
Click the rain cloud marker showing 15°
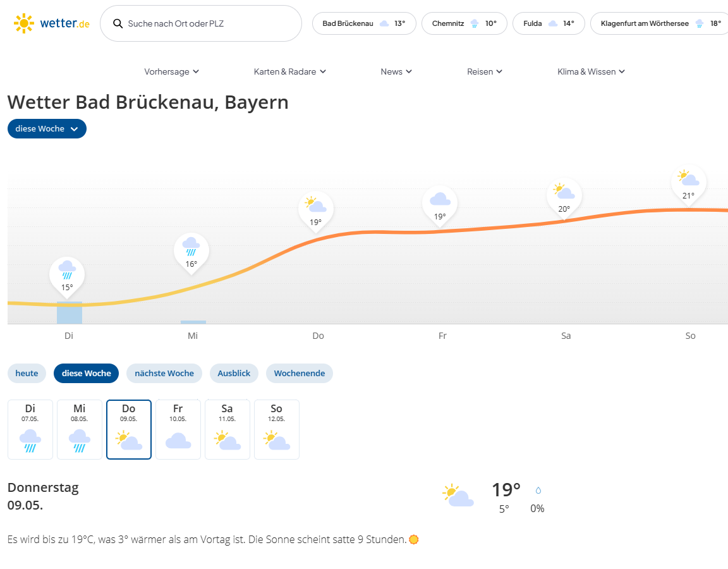click(67, 274)
